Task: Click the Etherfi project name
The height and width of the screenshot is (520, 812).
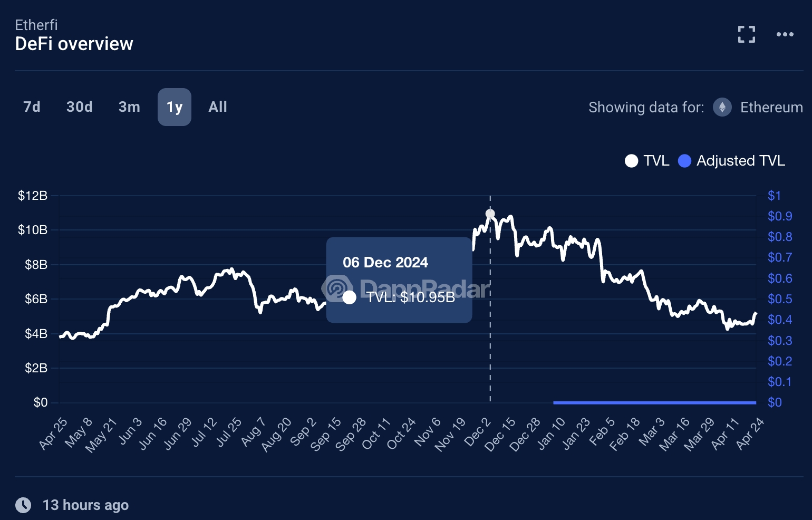Action: (36, 25)
